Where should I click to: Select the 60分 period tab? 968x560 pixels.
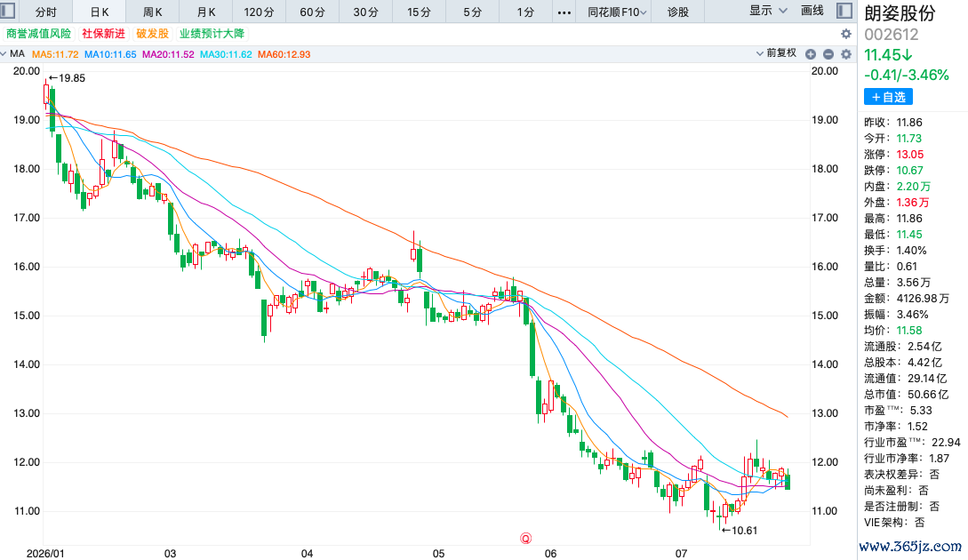tap(312, 12)
